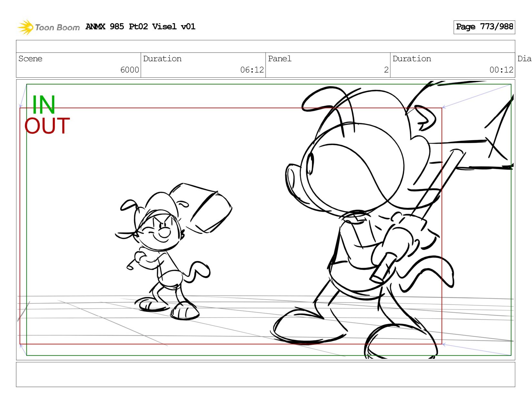Select the scene number '6000'
The image size is (532, 411).
pos(130,70)
